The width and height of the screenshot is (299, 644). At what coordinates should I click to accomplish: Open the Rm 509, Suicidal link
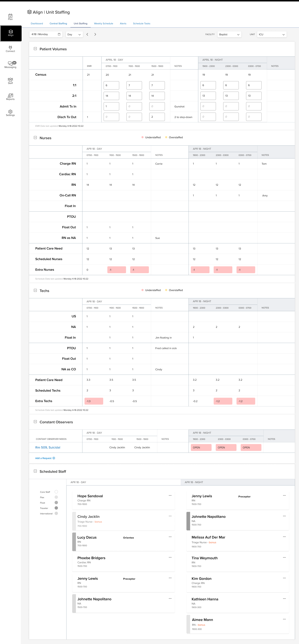click(x=48, y=447)
